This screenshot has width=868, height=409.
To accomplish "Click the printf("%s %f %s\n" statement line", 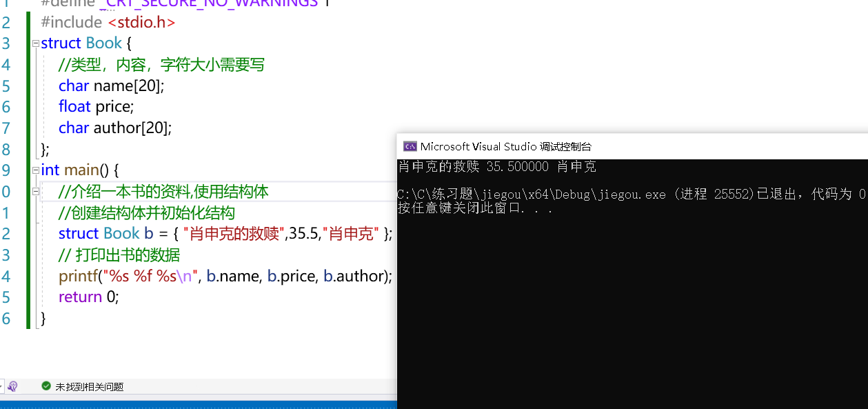I will pyautogui.click(x=225, y=277).
